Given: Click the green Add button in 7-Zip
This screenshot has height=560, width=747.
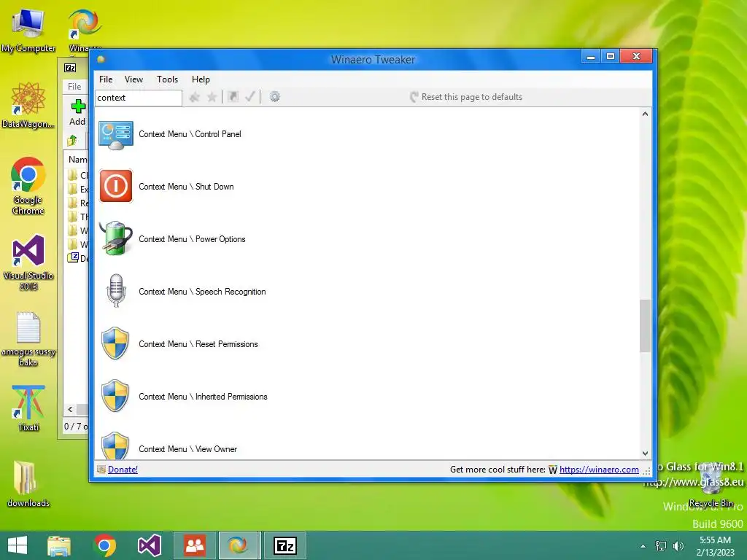Looking at the screenshot, I should click(x=77, y=112).
